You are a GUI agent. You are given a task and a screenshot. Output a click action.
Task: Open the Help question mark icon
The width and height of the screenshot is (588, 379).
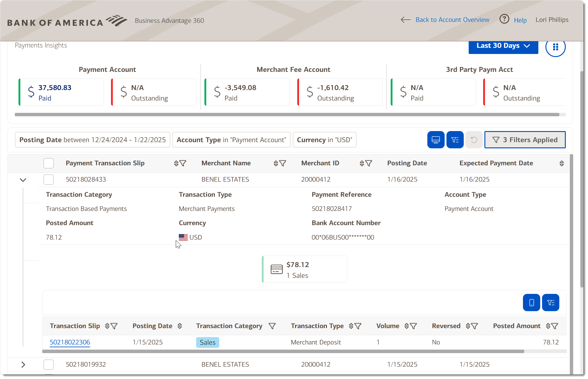tap(504, 19)
